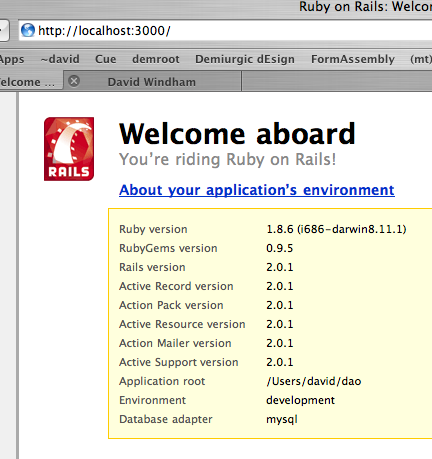Click the 0.9.5 RubyGems value
Screen dimensions: 432x459
tap(280, 248)
